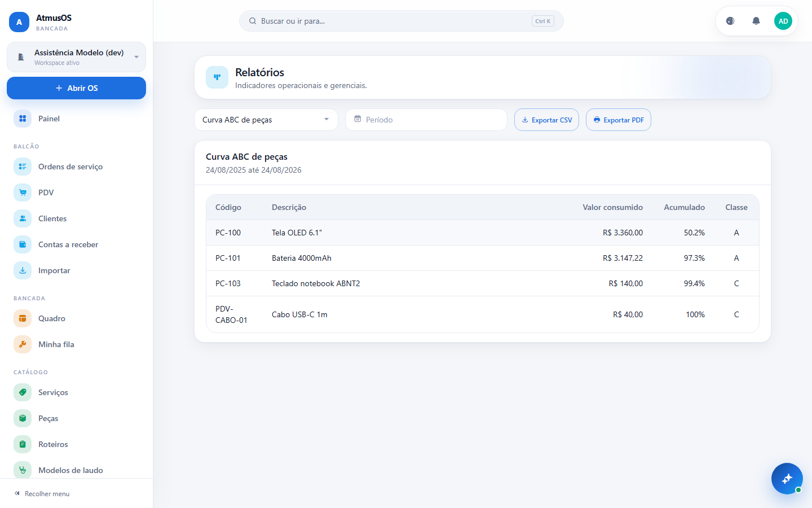Click the notifications bell icon
The image size is (812, 508).
[x=756, y=21]
